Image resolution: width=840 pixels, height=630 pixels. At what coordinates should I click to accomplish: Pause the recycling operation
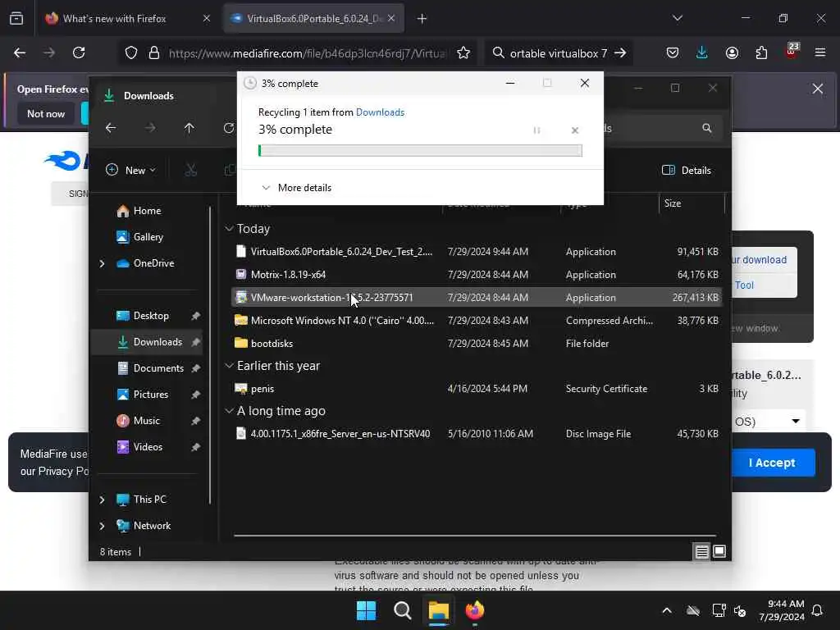(x=536, y=130)
